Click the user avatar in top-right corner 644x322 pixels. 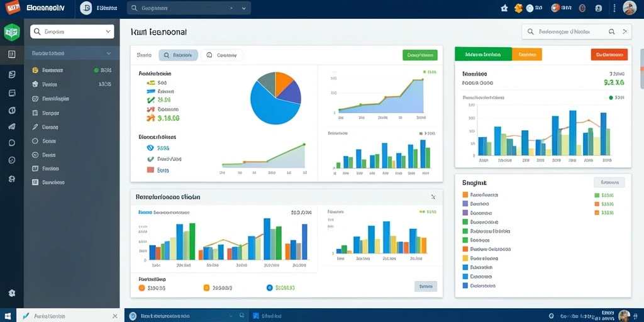tap(630, 8)
